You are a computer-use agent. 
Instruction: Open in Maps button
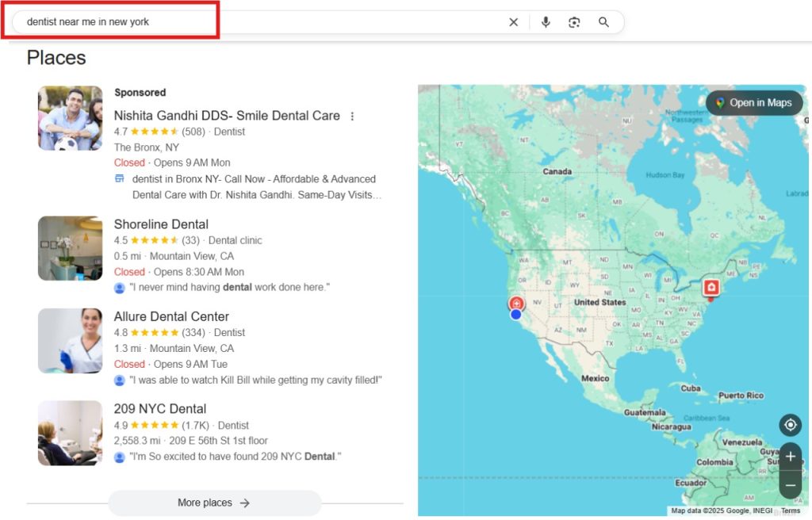[x=753, y=103]
